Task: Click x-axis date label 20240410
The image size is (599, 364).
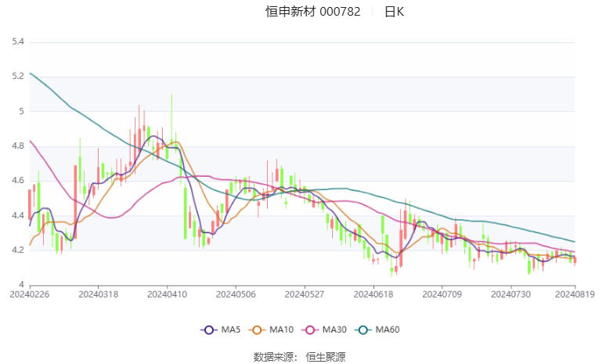Action: pos(167,294)
